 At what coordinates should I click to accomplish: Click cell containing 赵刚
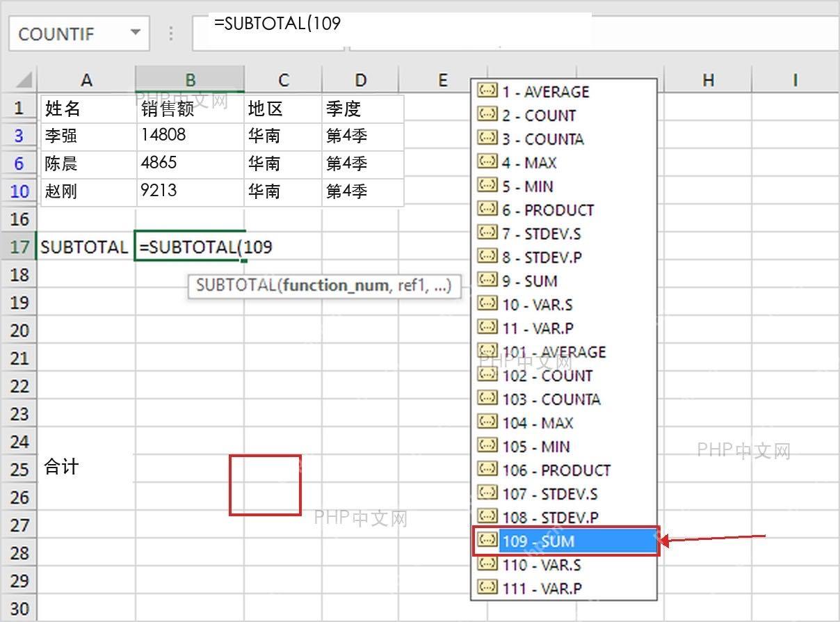coord(88,193)
